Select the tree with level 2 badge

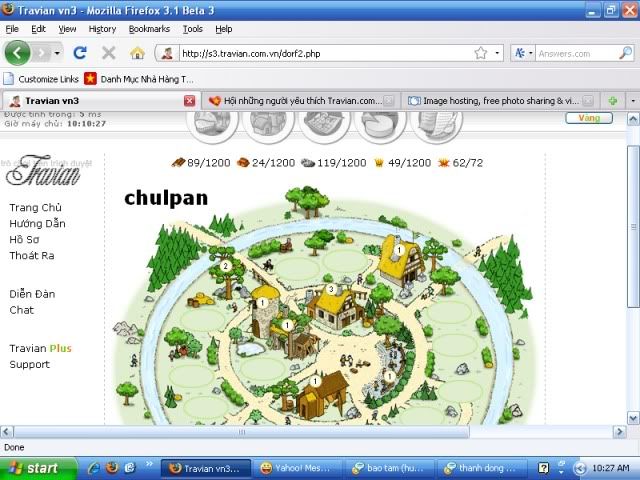pyautogui.click(x=227, y=273)
